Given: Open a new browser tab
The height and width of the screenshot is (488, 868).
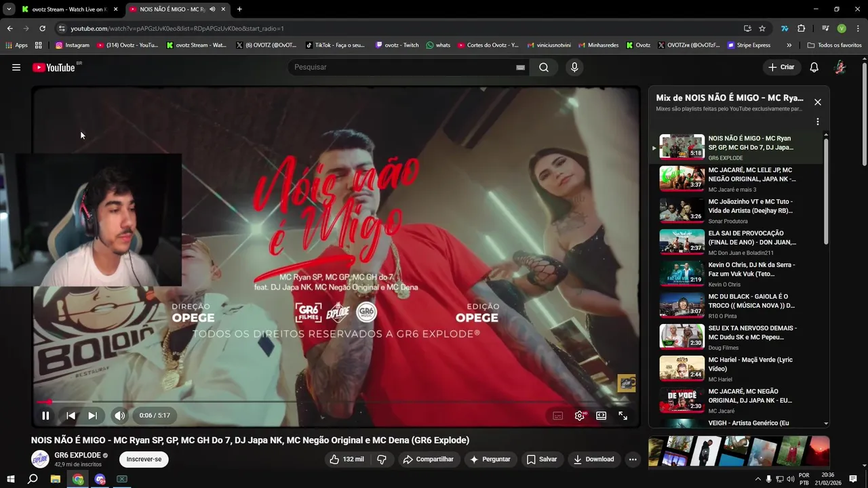Looking at the screenshot, I should coord(239,9).
